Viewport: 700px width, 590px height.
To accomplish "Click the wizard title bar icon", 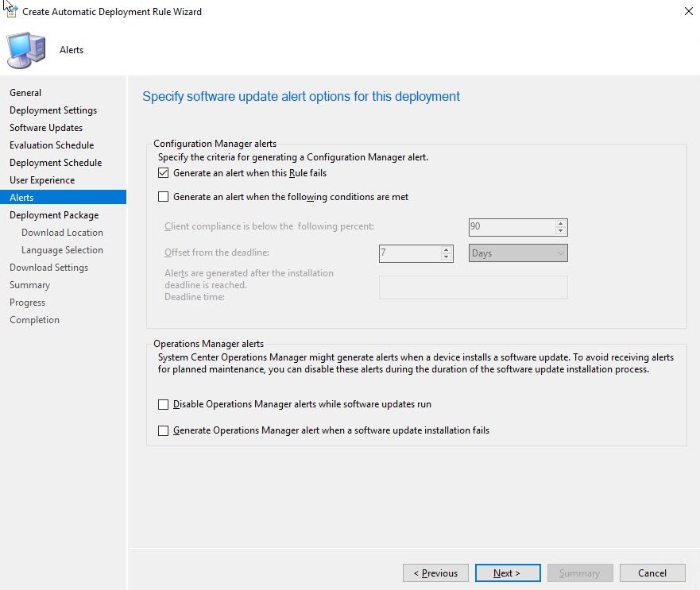I will [x=10, y=10].
